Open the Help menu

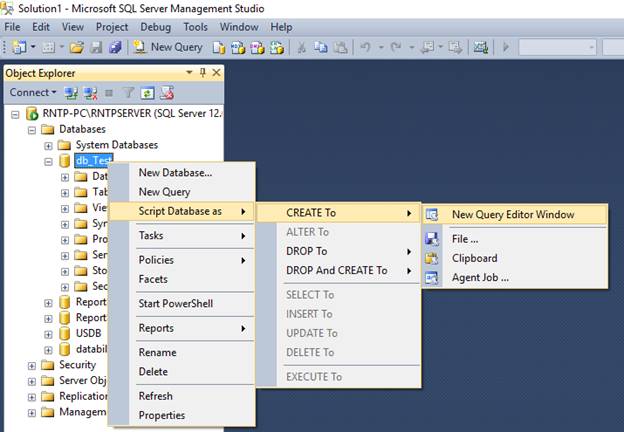tap(281, 27)
